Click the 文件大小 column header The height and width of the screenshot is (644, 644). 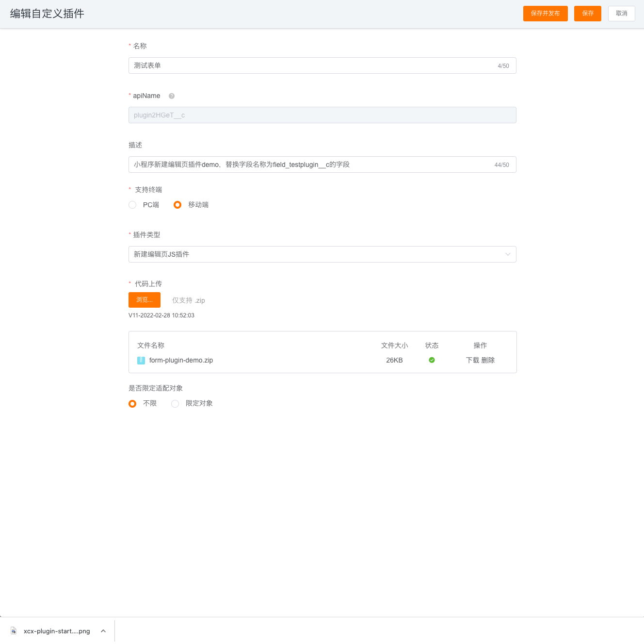click(x=394, y=346)
